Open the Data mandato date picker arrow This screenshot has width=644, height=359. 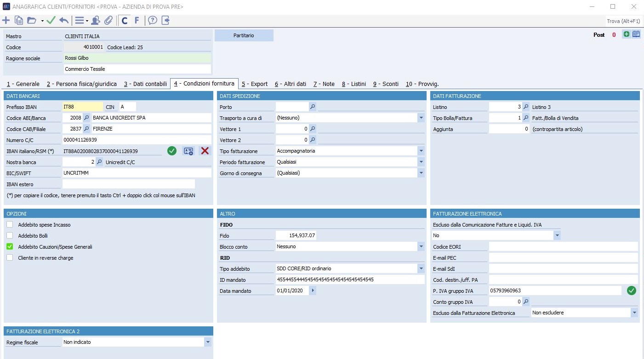[313, 291]
